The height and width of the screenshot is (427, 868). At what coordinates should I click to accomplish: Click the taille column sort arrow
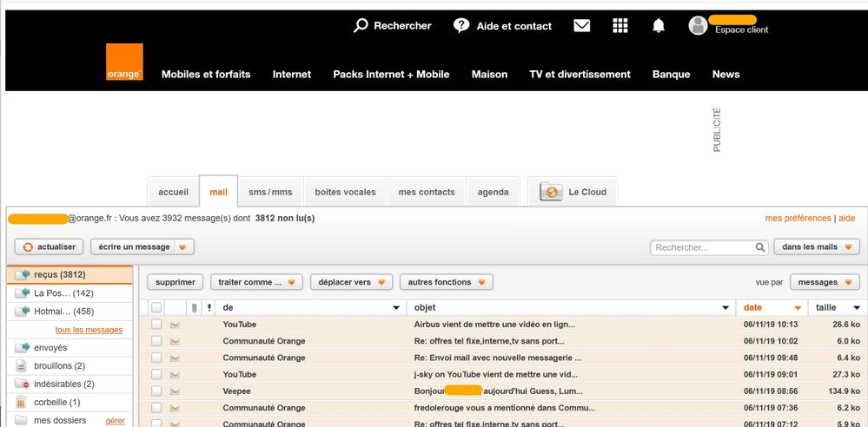[857, 307]
